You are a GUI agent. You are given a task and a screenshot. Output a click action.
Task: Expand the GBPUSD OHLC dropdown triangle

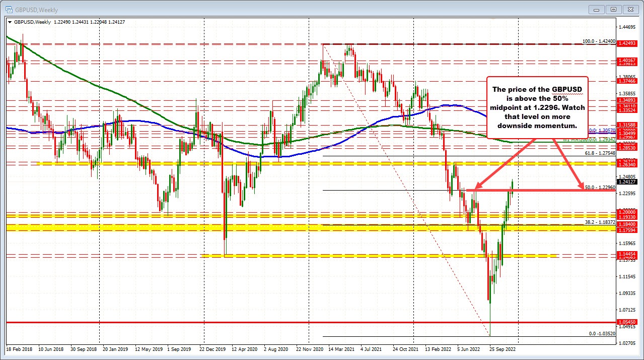pyautogui.click(x=10, y=22)
